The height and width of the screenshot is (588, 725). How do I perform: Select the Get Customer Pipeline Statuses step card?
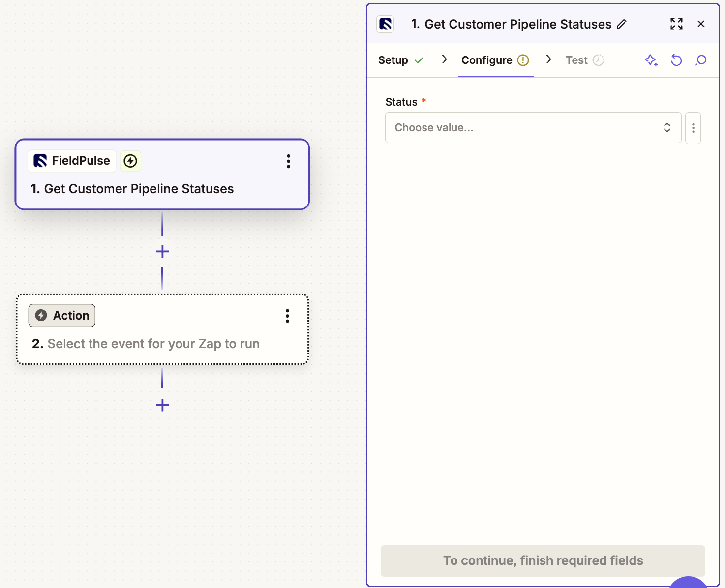click(162, 175)
